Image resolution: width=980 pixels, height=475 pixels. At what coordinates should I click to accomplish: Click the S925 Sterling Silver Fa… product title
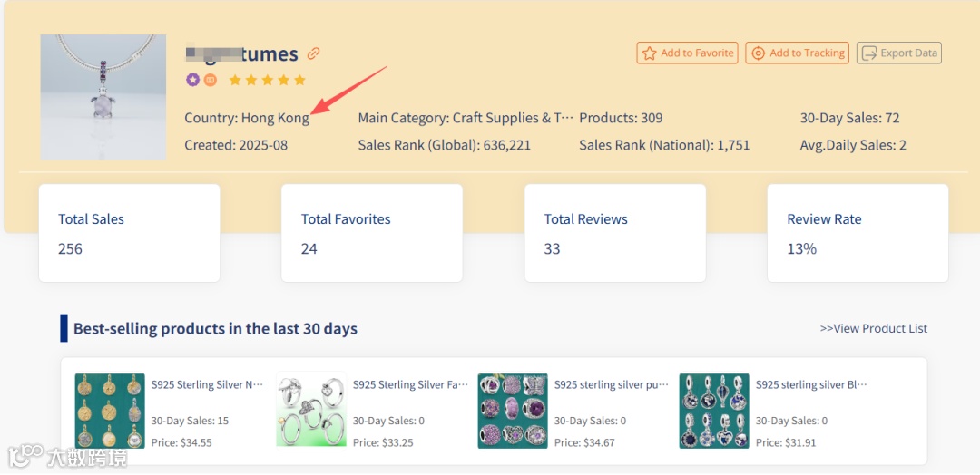[x=410, y=384]
